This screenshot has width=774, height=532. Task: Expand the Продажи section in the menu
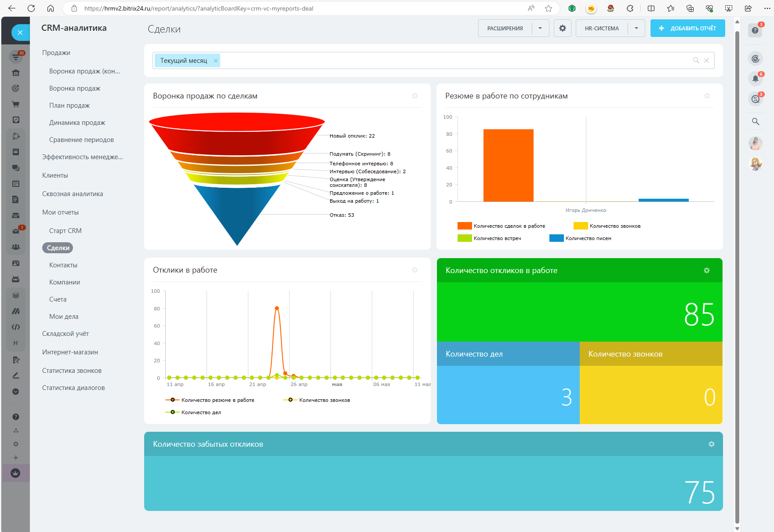(x=56, y=53)
